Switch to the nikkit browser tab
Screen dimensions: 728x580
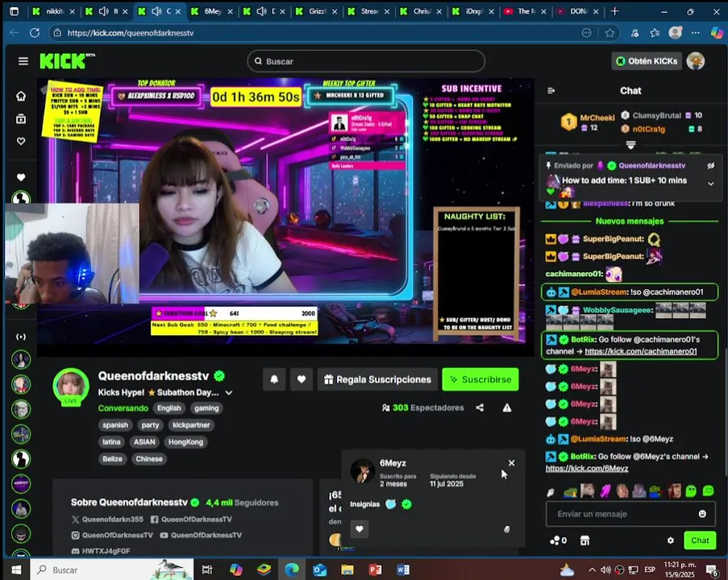point(53,11)
